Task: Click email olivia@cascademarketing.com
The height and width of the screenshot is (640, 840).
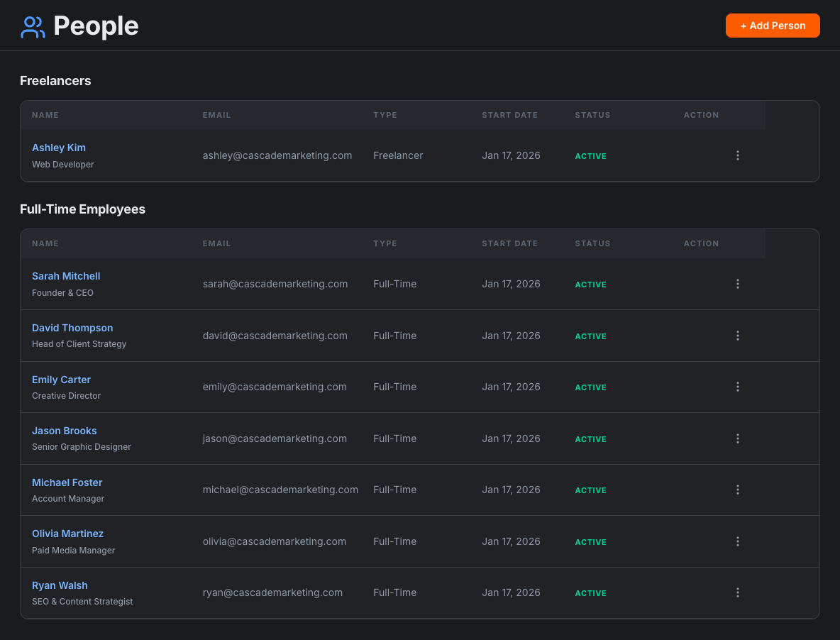Action: [x=275, y=541]
